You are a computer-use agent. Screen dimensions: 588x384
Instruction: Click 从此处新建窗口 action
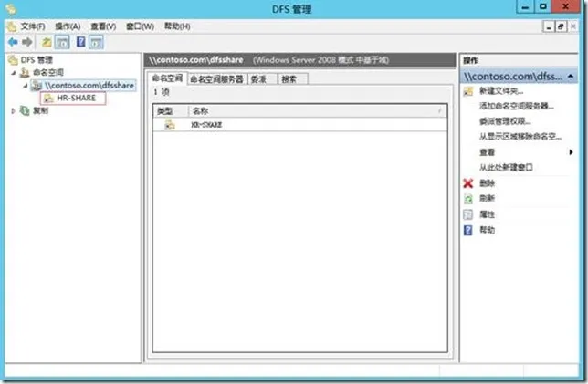(x=506, y=168)
